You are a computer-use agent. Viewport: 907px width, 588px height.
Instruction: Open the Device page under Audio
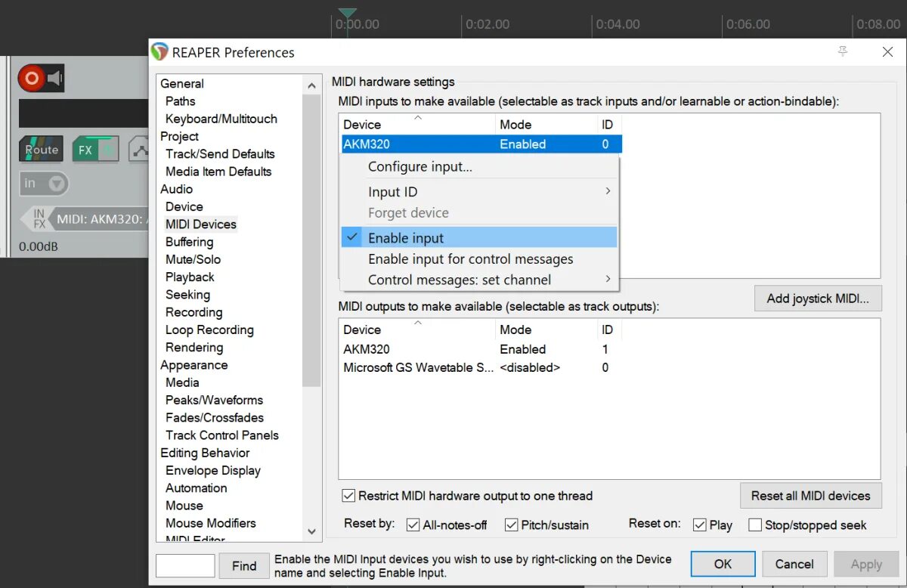[x=184, y=206]
